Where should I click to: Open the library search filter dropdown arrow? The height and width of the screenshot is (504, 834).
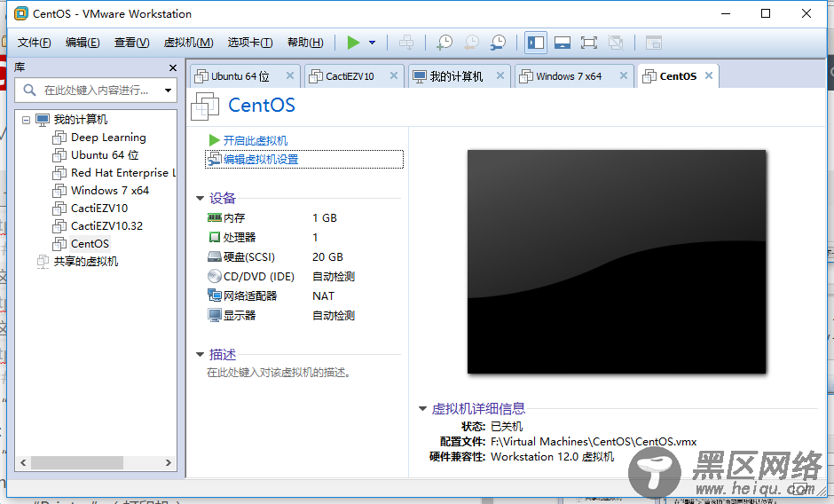(168, 90)
